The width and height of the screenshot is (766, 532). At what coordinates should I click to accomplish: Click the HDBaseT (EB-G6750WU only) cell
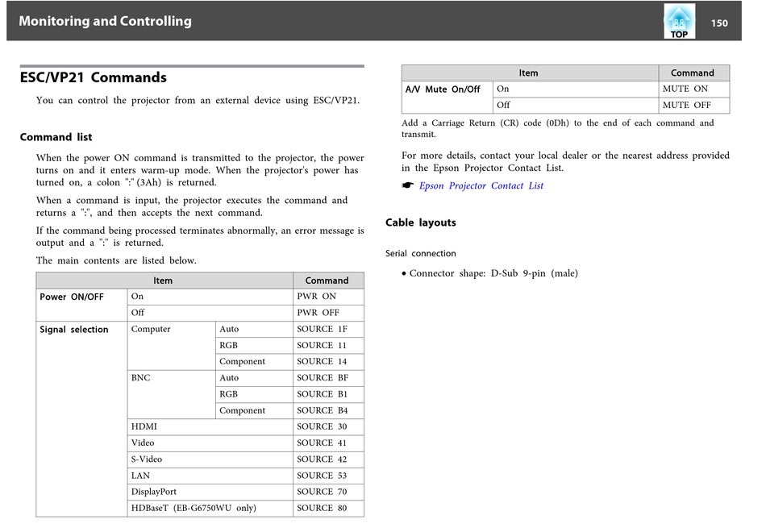tap(210, 508)
